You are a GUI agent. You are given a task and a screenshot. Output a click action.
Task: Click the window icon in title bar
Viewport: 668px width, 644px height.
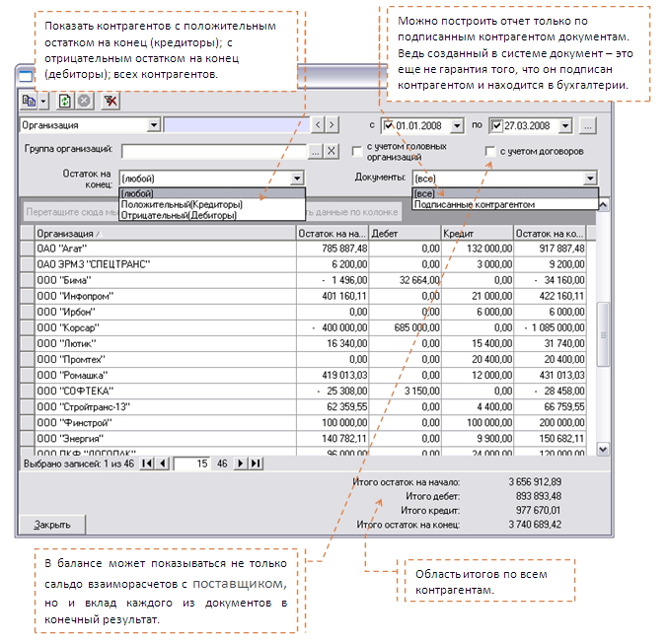pyautogui.click(x=26, y=77)
